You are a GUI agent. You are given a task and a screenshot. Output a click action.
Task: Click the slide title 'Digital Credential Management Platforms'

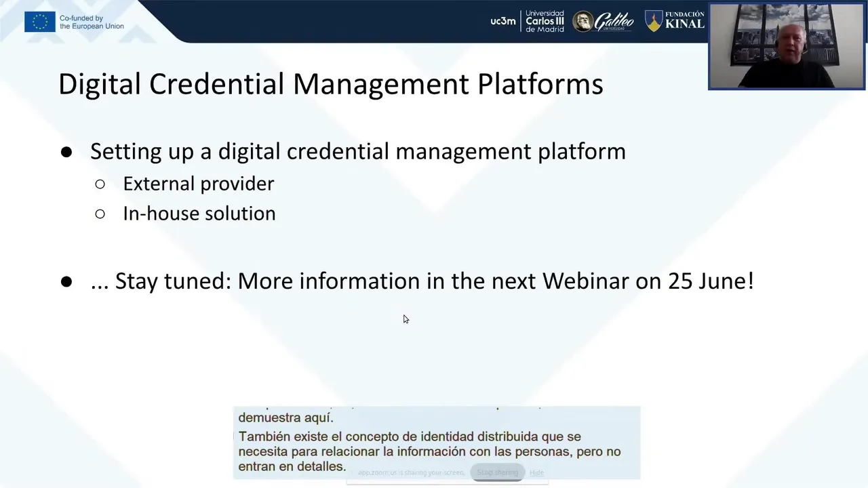point(331,84)
